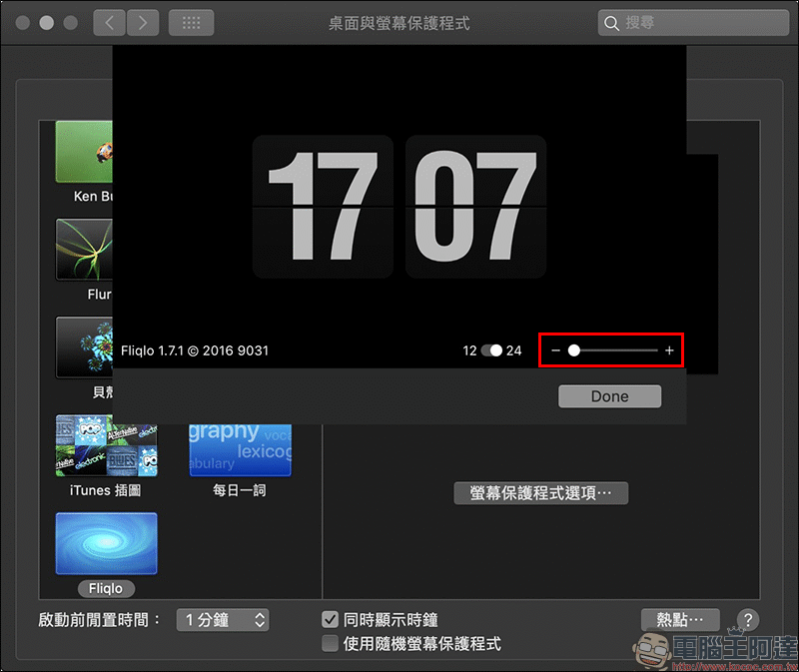Select the Flurry screen saver thumbnail
Image resolution: width=799 pixels, height=672 pixels.
[x=84, y=250]
